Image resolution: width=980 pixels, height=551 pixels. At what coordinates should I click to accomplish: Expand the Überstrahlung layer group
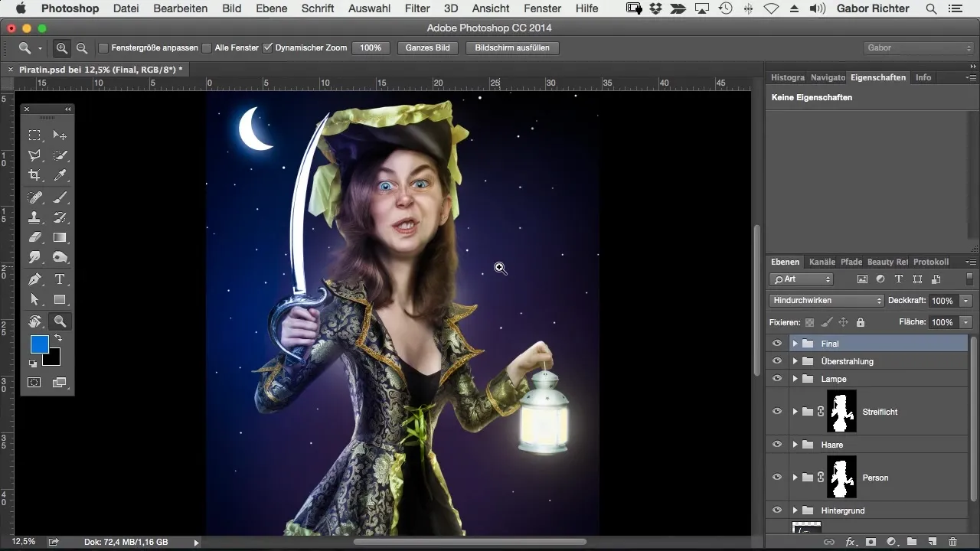tap(795, 361)
